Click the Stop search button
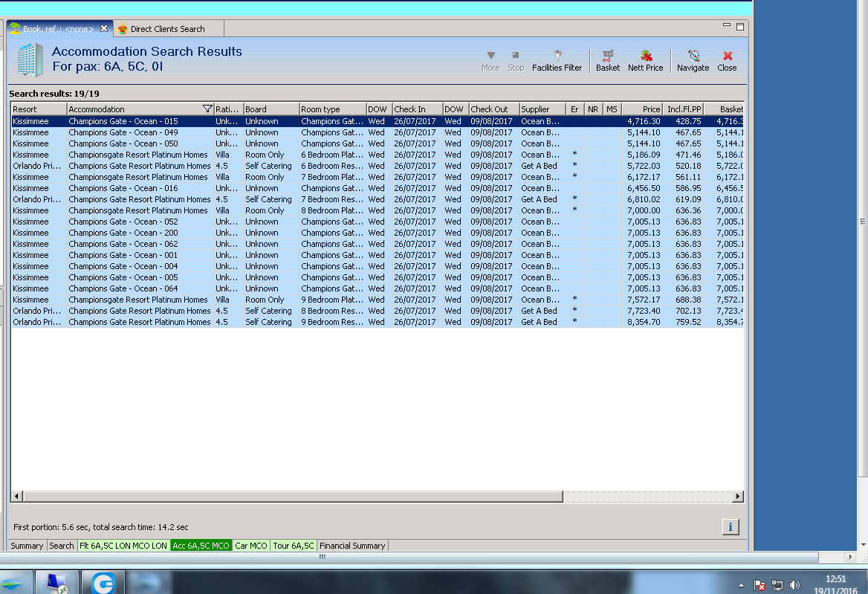This screenshot has width=868, height=594. 516,61
